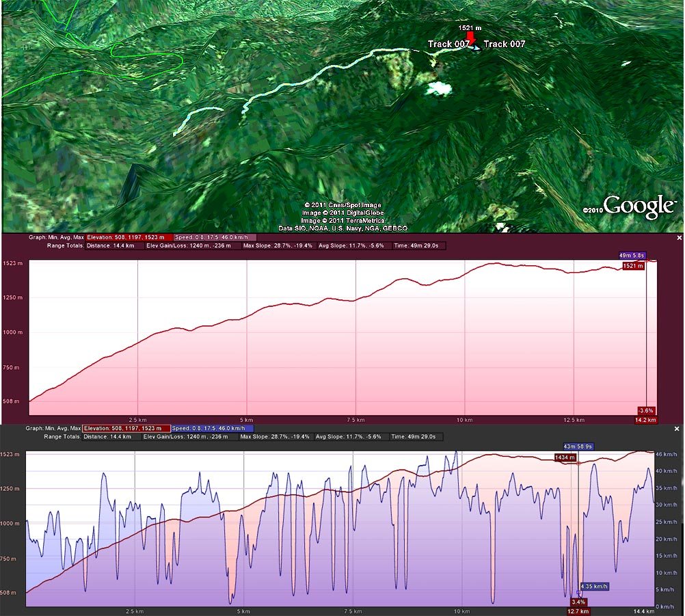Select the Track 007 label left of the arrow
The width and height of the screenshot is (685, 616).
448,44
